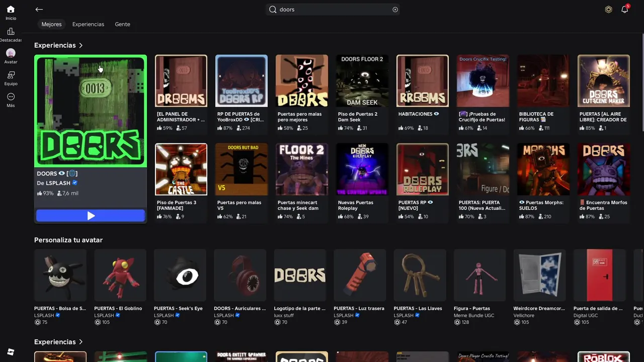Open PUERTAS: PUERTA 100 experience
The image size is (644, 362).
click(x=483, y=182)
